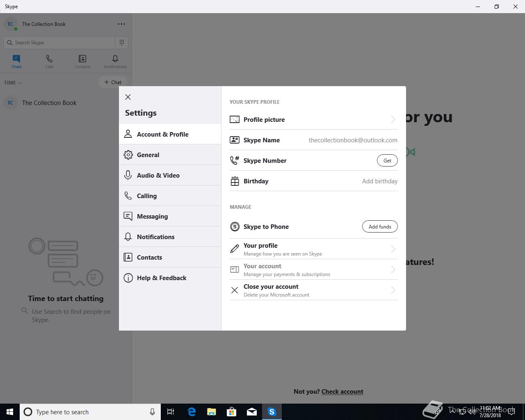Click the Profile picture image icon
525x420 pixels.
point(235,119)
